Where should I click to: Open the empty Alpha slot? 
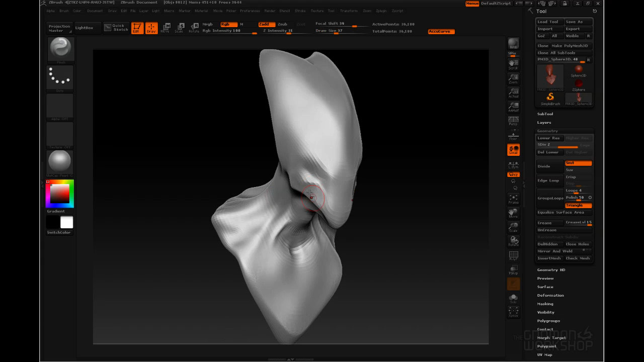coord(60,106)
